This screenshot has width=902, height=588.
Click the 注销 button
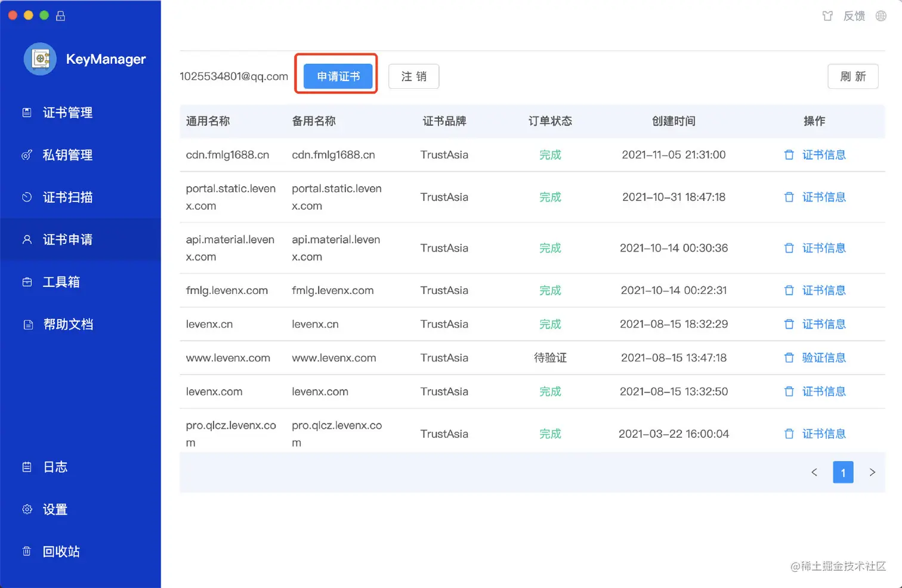point(413,76)
